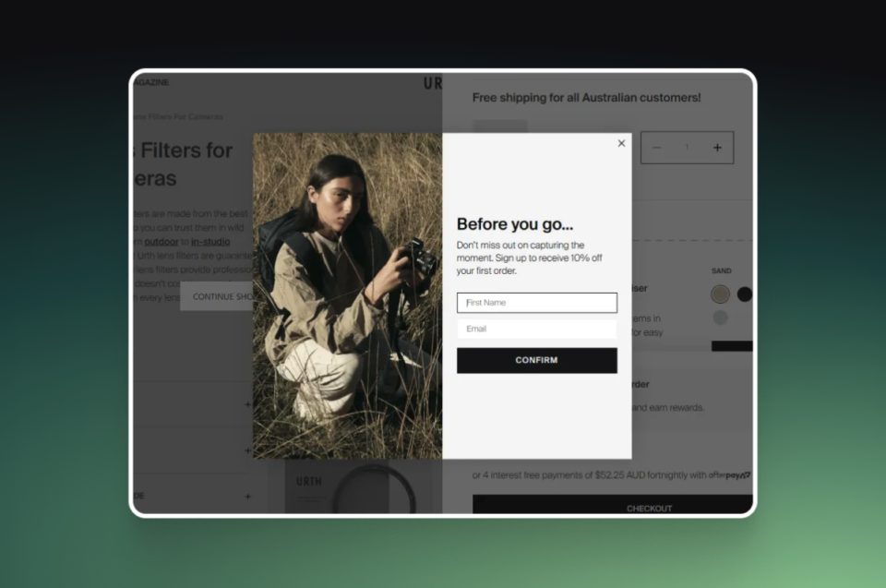Click the Before you go... heading
This screenshot has width=886, height=588.
click(x=515, y=224)
